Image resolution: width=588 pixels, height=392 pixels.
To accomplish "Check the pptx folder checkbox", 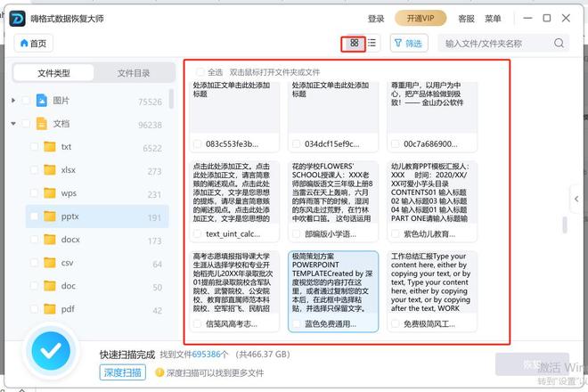I will (33, 216).
